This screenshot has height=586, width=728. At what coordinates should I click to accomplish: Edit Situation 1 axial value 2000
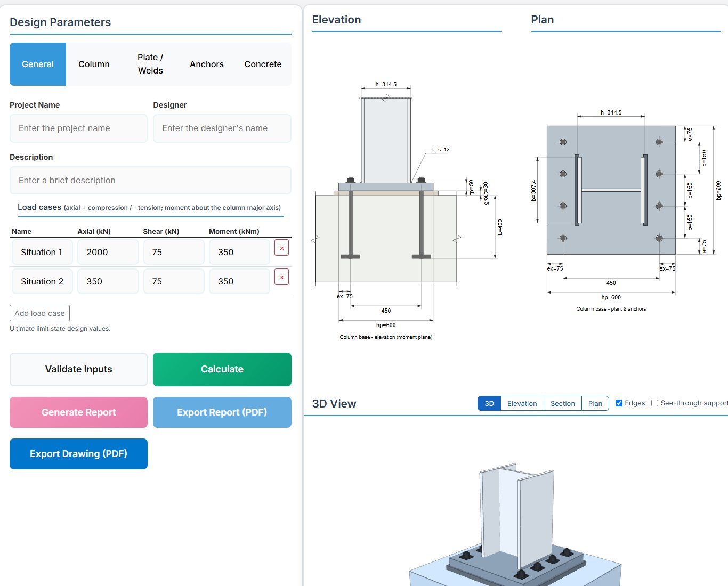tap(108, 252)
